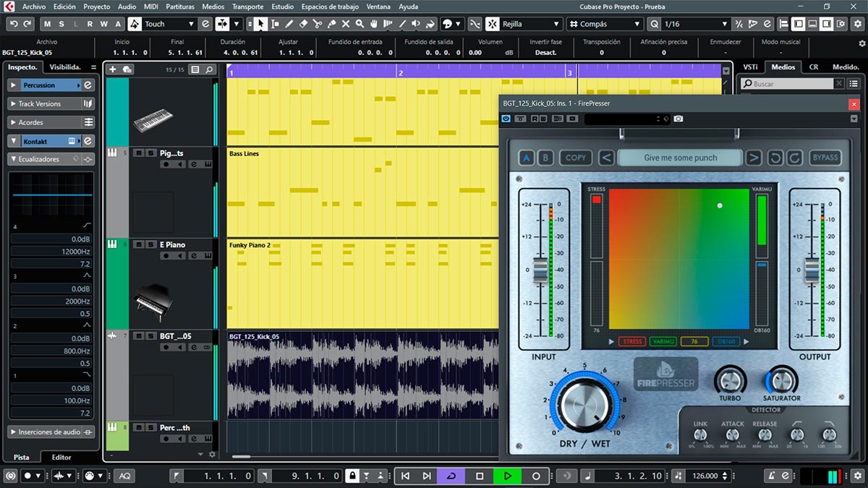Open the Transporte menu
The height and width of the screenshot is (488, 868).
[247, 7]
